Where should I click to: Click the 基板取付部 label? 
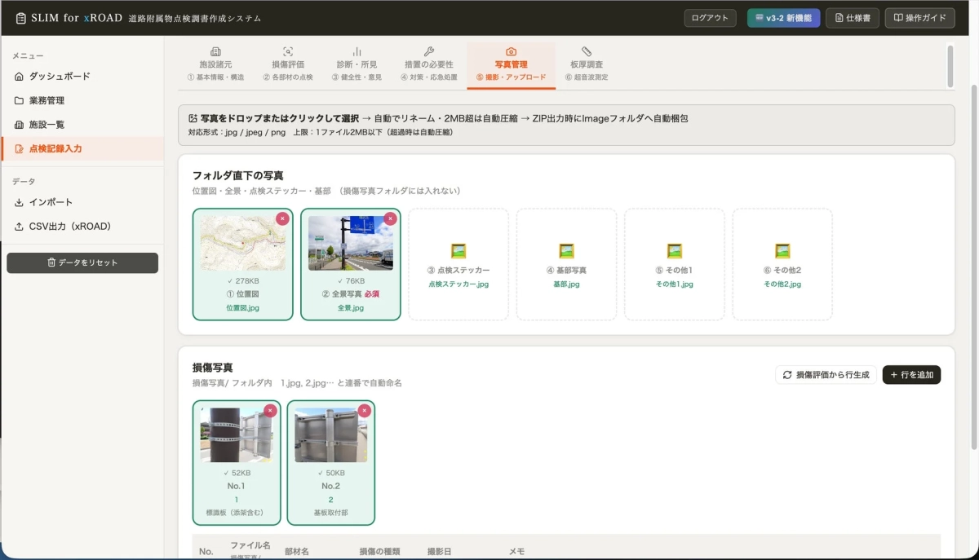tap(330, 513)
